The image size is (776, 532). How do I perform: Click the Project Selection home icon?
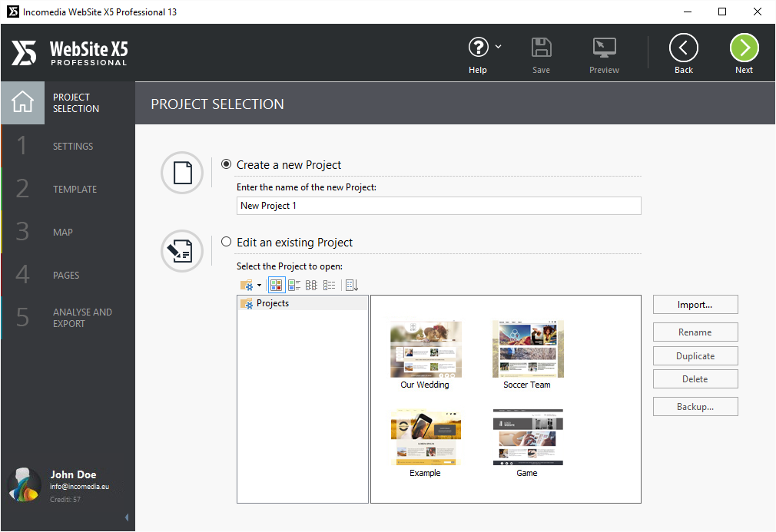[x=23, y=102]
